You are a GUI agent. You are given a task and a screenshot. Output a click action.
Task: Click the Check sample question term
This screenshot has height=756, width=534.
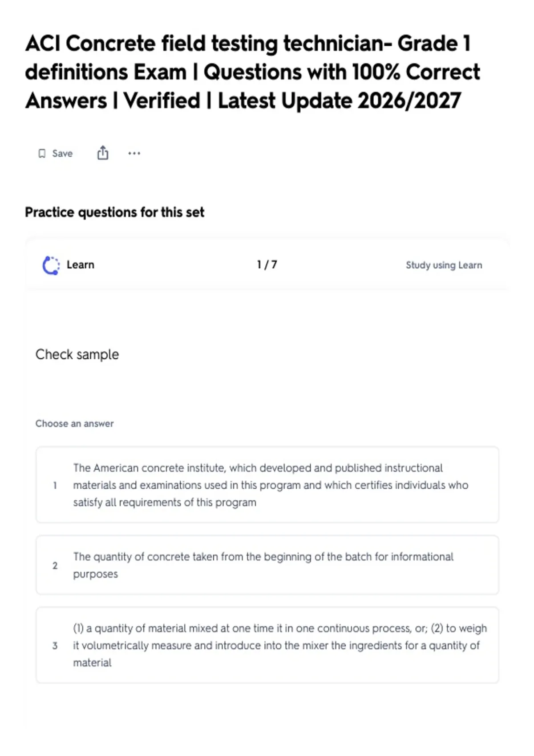(77, 354)
